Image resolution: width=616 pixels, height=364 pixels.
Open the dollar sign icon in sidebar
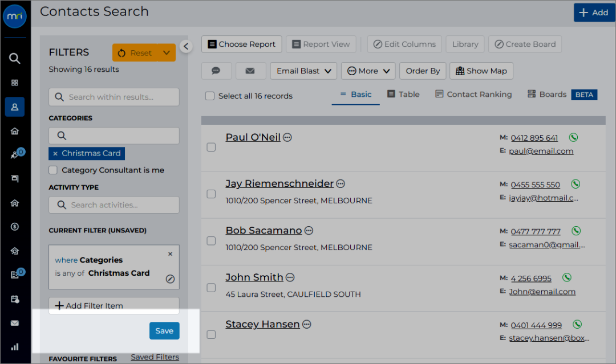14,226
